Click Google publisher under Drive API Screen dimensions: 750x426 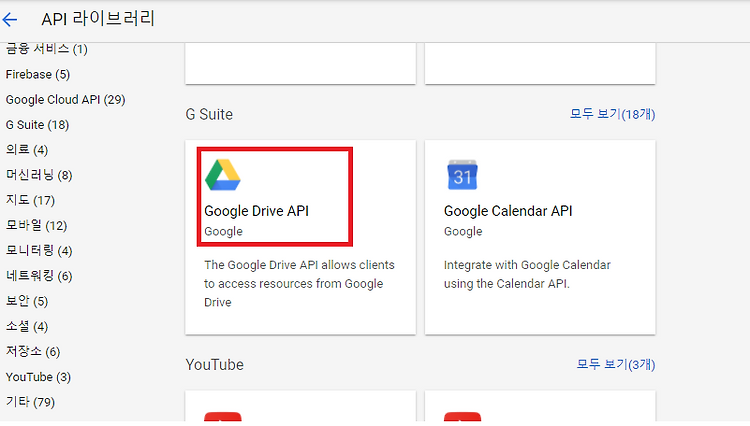(x=223, y=231)
